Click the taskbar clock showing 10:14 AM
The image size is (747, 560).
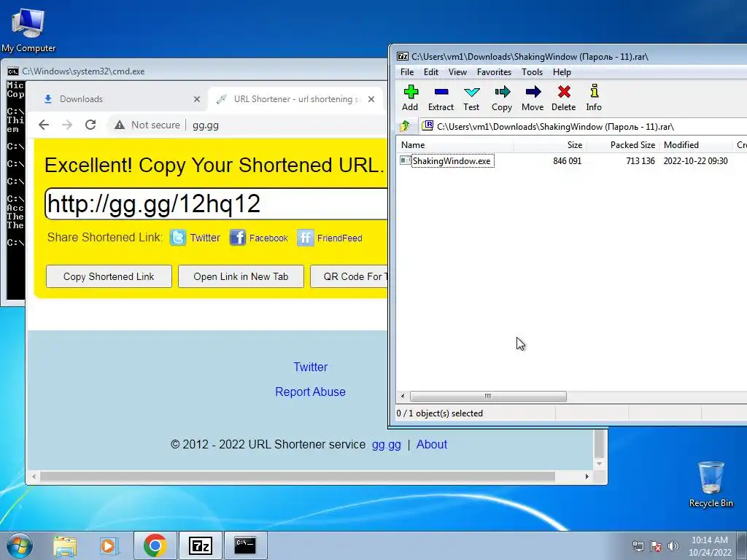pyautogui.click(x=709, y=546)
